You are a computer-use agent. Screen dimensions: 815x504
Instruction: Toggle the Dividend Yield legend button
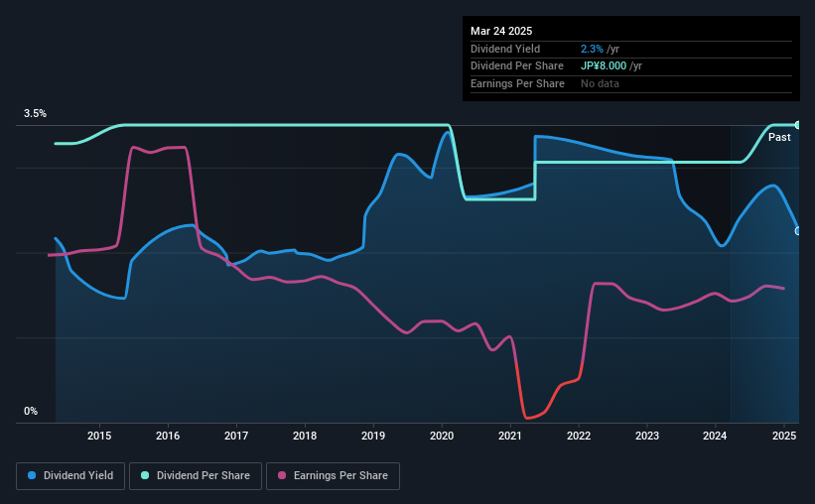click(70, 475)
